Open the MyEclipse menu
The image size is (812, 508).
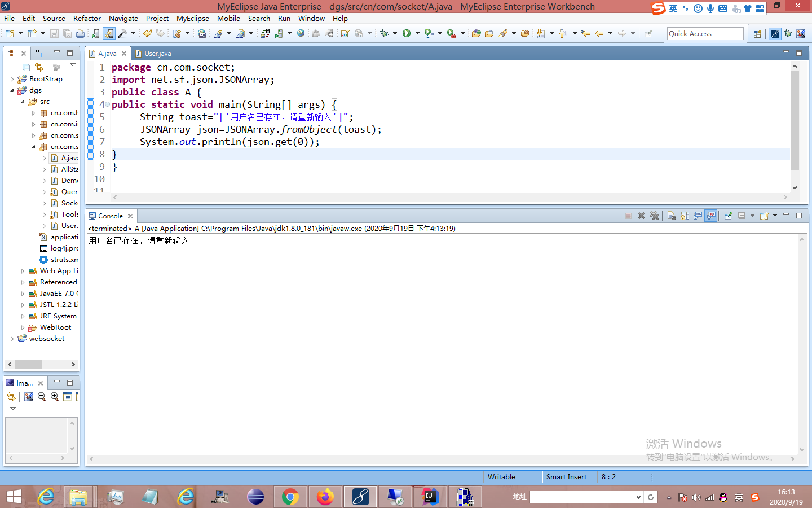193,19
